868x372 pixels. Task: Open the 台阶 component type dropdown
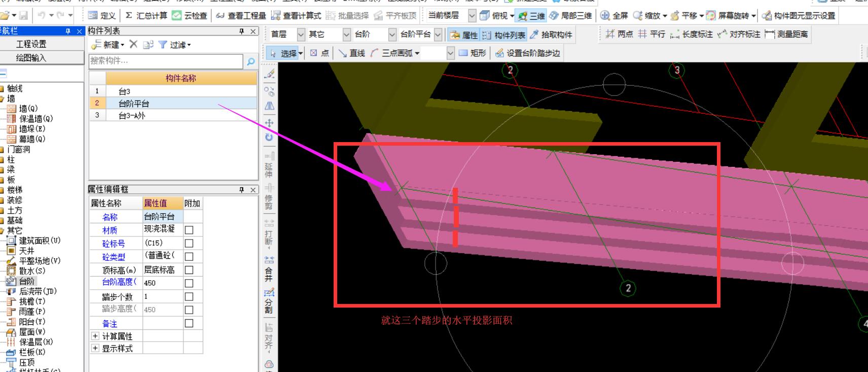click(392, 35)
